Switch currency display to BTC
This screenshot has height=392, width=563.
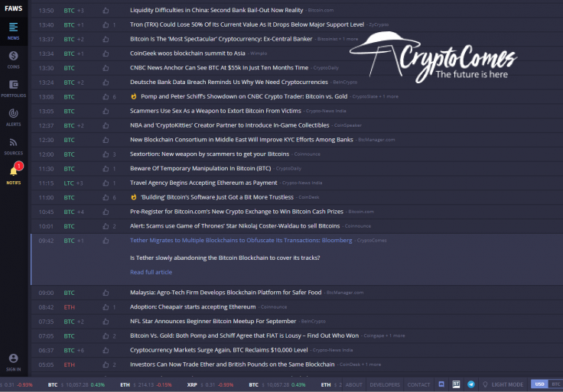click(556, 384)
